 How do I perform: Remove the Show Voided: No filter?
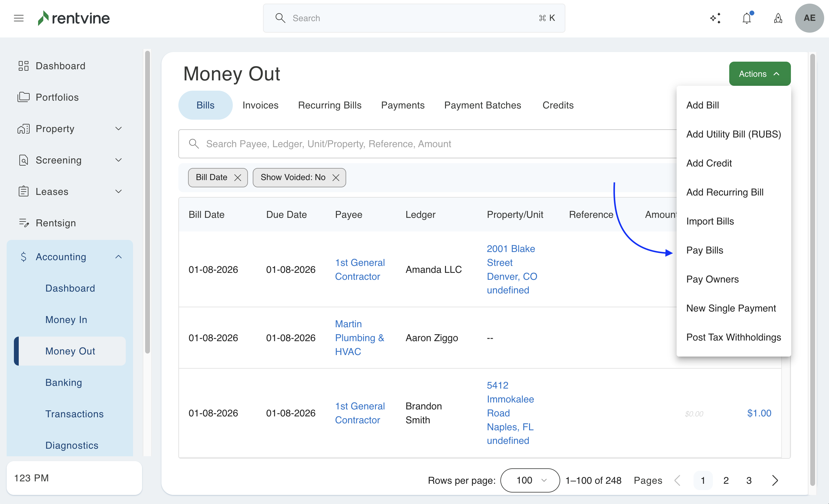pos(336,178)
